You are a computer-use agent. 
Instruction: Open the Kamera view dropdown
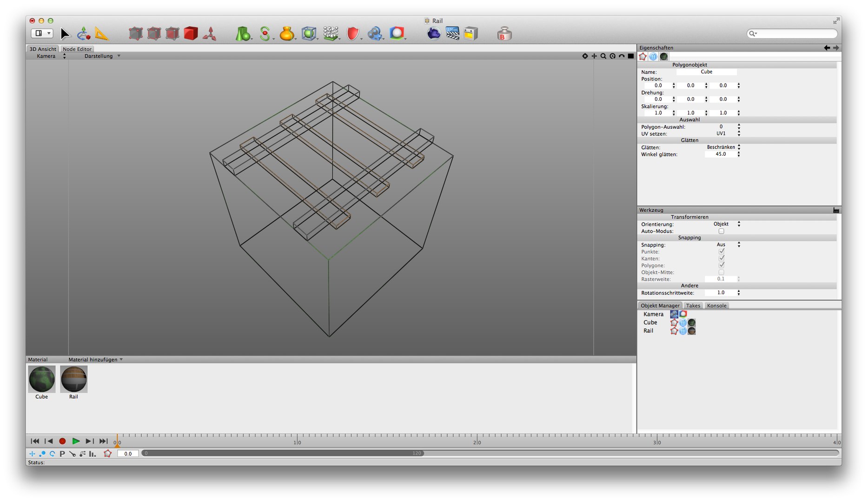pyautogui.click(x=51, y=56)
